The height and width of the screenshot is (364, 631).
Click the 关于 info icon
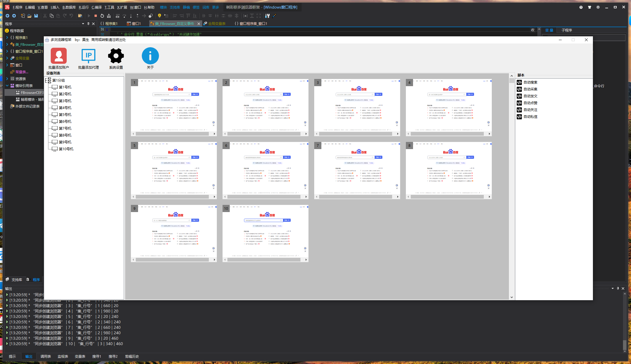150,56
